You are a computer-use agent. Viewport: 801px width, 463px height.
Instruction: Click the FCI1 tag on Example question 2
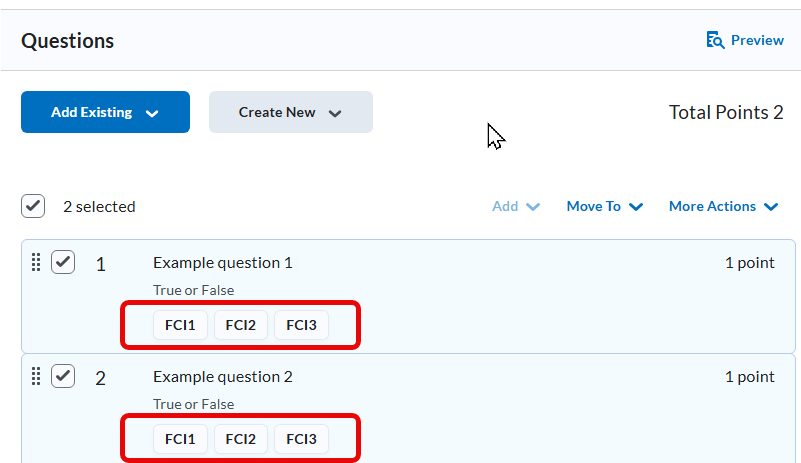click(180, 439)
